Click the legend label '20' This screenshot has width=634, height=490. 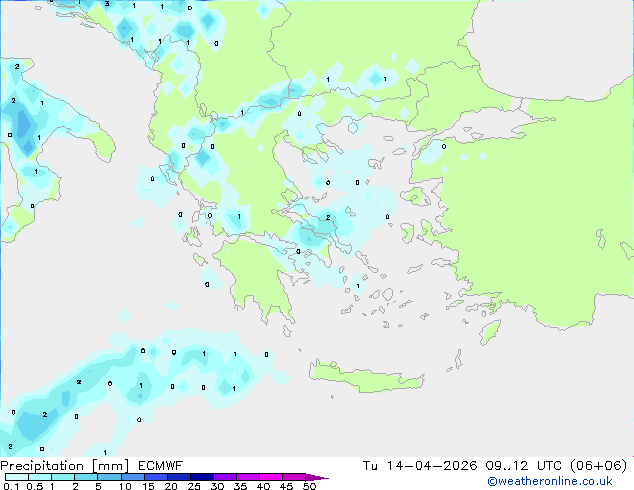click(171, 486)
